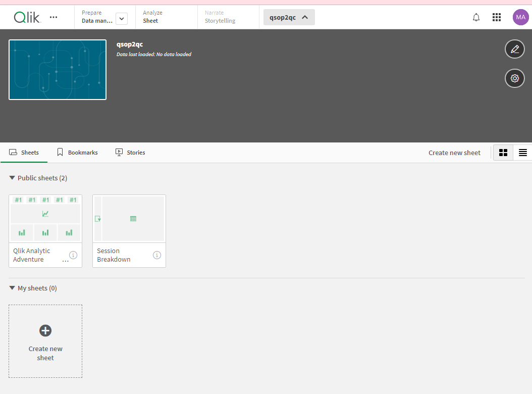Click the pencil edit app details button
This screenshot has width=532, height=394.
(515, 50)
